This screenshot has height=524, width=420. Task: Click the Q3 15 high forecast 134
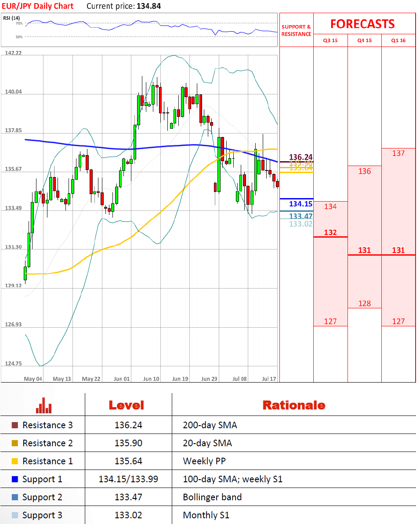(x=330, y=206)
